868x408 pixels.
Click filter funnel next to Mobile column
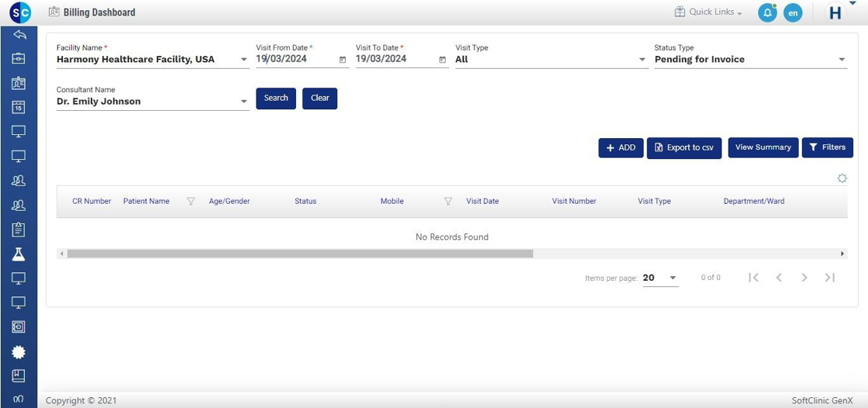[449, 201]
